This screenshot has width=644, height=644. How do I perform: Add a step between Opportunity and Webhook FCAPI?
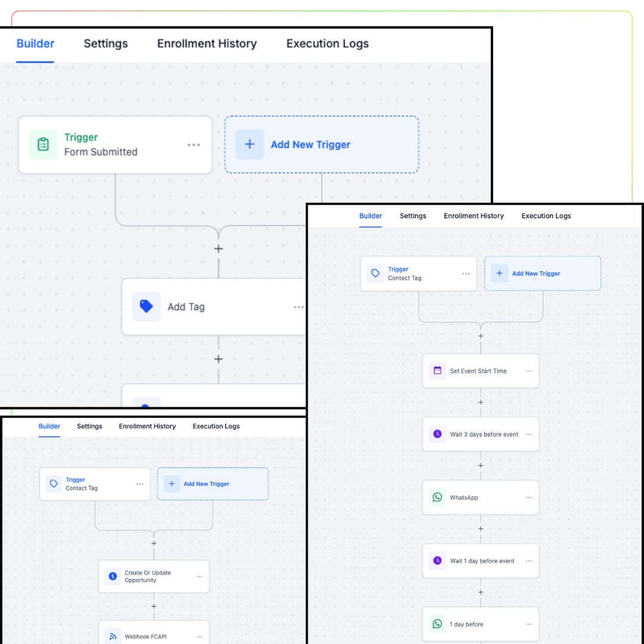(x=154, y=606)
